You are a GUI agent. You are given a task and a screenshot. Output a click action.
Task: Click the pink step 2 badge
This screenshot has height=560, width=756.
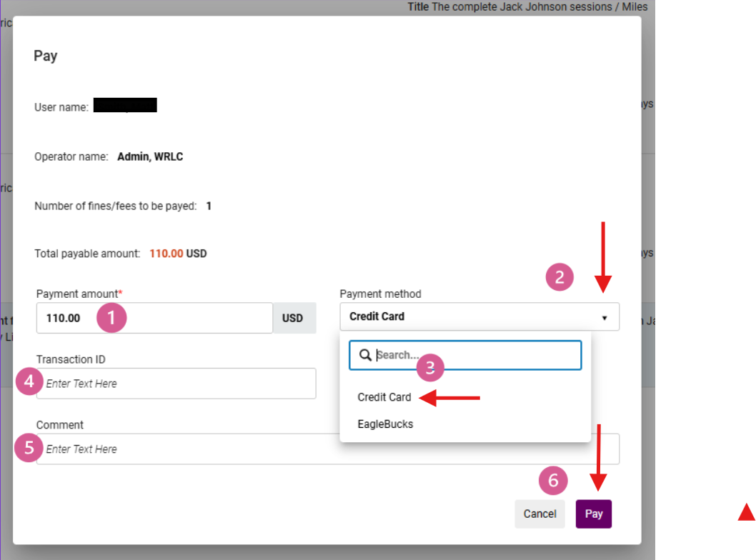click(x=559, y=277)
